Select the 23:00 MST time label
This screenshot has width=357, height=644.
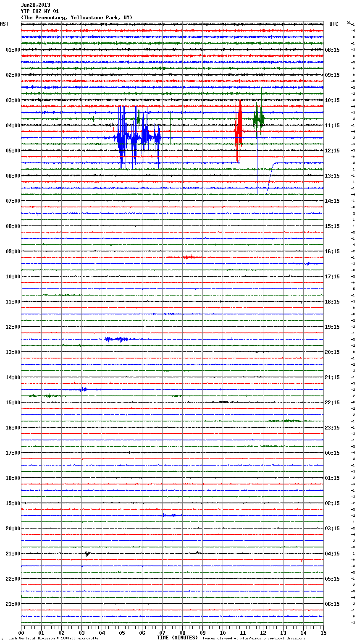[13, 604]
